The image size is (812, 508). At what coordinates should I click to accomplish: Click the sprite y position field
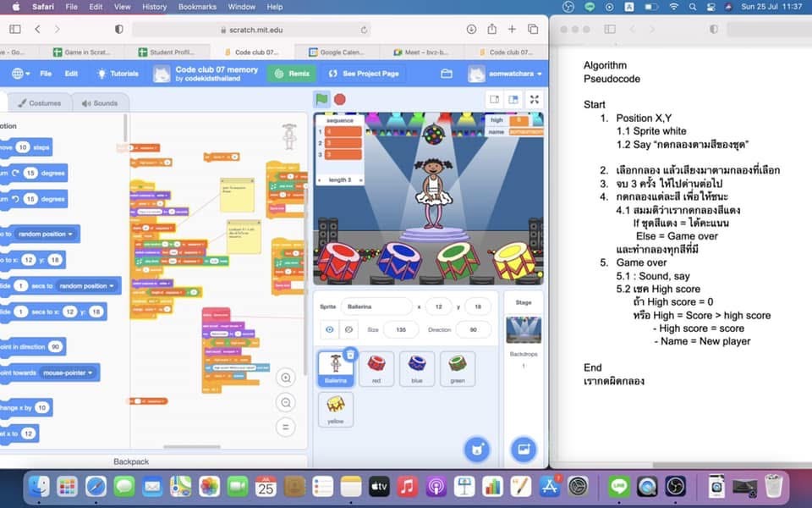(x=478, y=306)
